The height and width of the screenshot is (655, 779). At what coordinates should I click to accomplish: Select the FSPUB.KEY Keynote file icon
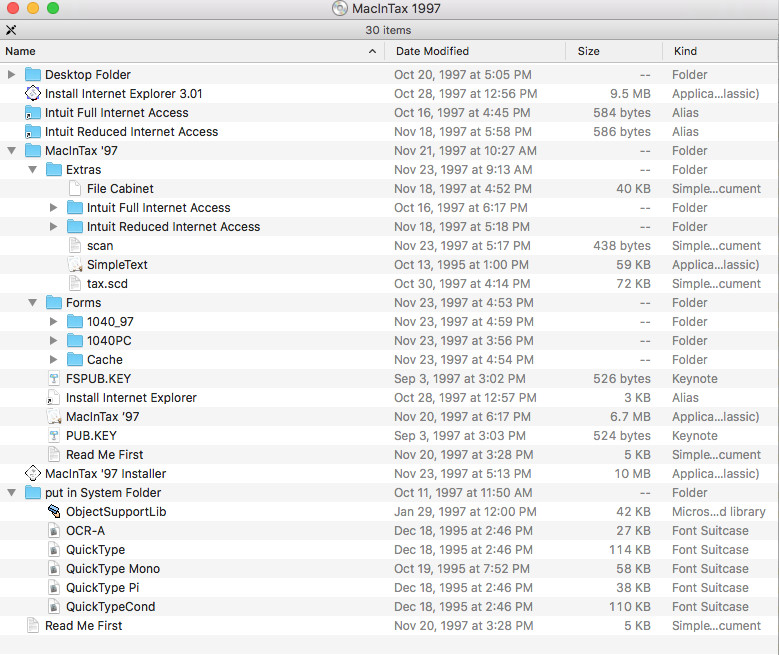(x=54, y=379)
